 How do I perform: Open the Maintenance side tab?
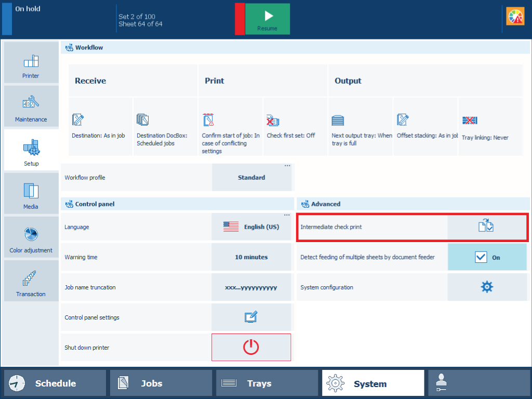click(31, 107)
